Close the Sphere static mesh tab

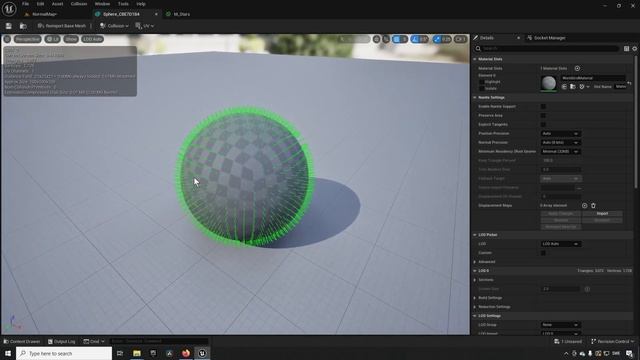click(156, 14)
